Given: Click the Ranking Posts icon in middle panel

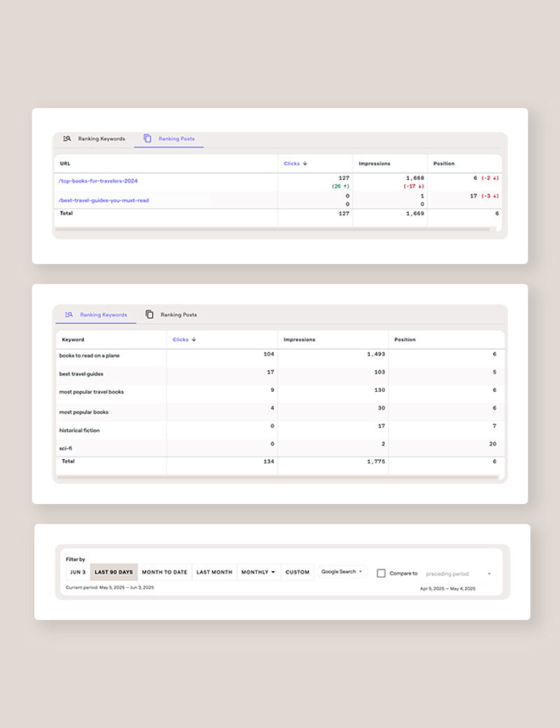Looking at the screenshot, I should click(149, 315).
